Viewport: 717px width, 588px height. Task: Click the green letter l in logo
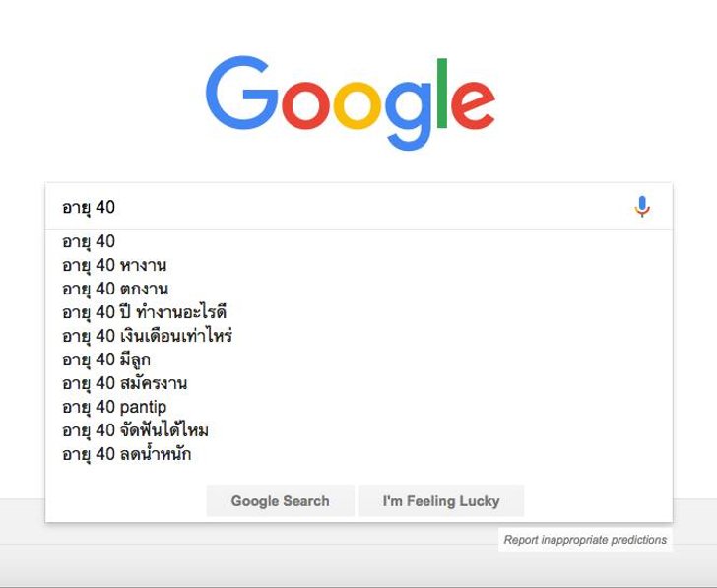click(441, 93)
